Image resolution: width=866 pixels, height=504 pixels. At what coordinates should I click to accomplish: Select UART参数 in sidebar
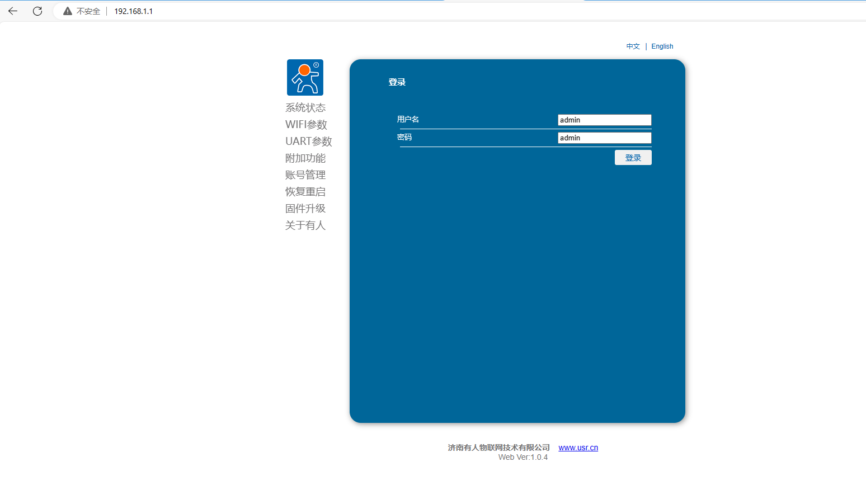click(308, 141)
